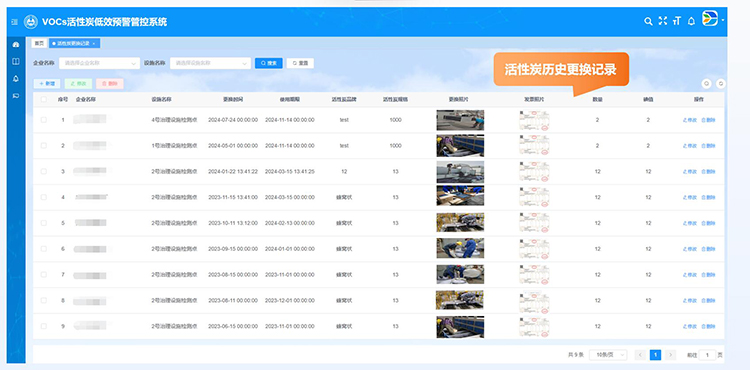
Task: Tick the checkbox for row 2
Action: (x=44, y=146)
